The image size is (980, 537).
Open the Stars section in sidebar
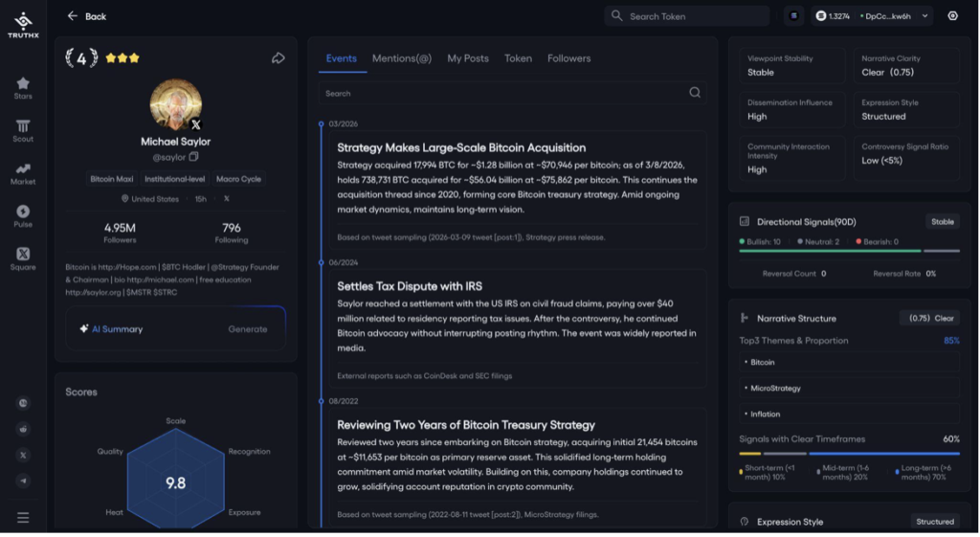pos(23,88)
